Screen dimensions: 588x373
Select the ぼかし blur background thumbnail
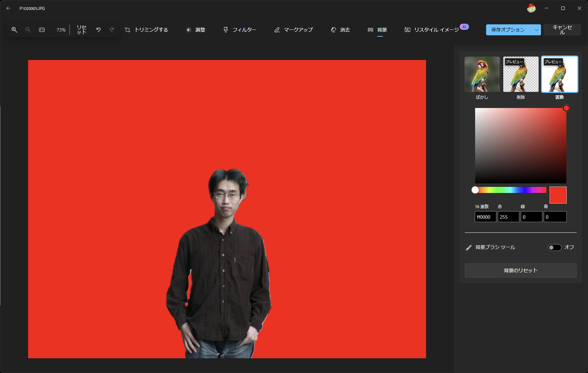point(482,74)
